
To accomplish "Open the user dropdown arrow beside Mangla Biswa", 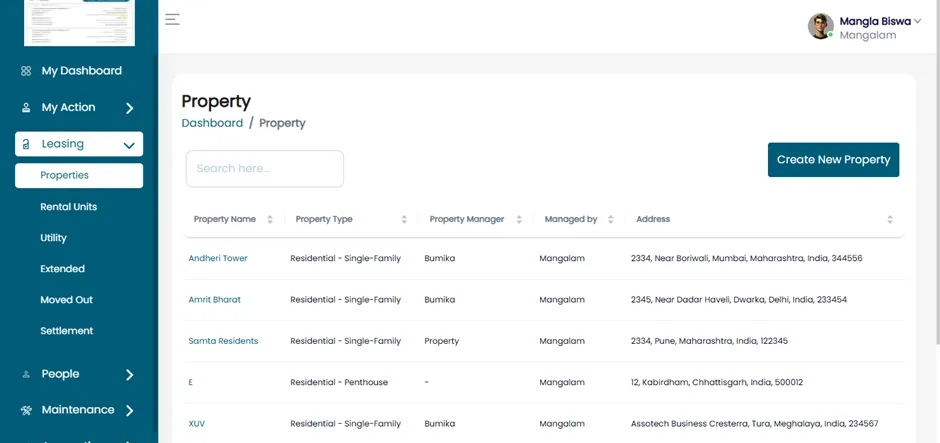I will pos(917,22).
